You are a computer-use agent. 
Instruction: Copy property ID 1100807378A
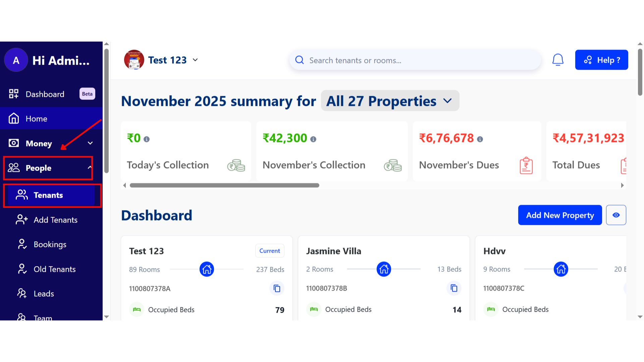click(277, 288)
